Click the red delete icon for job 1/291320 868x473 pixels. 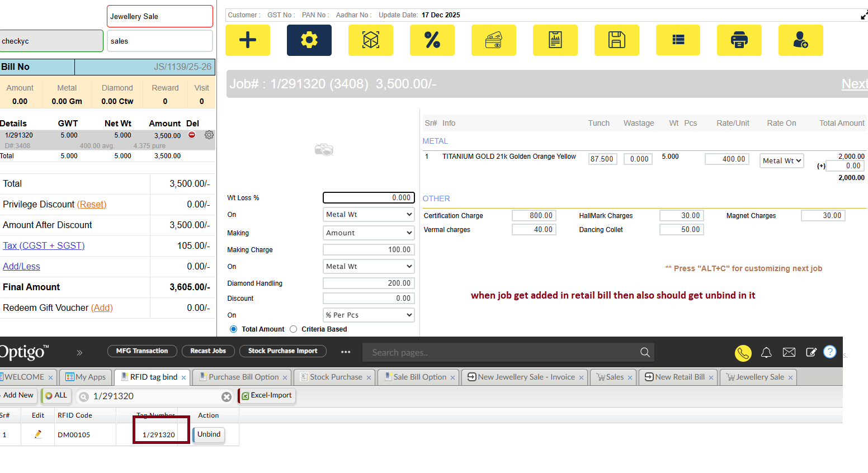192,135
